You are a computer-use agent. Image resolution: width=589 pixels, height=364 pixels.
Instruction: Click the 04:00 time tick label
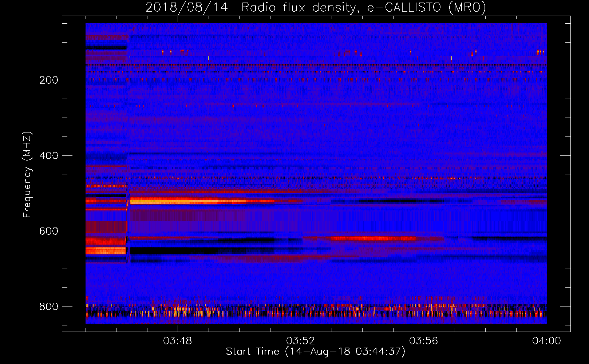[546, 341]
